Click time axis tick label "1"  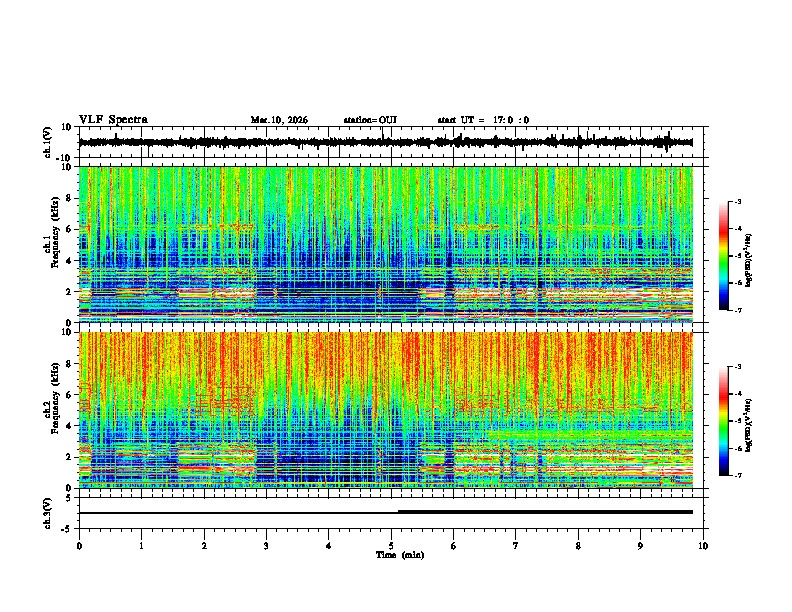pyautogui.click(x=141, y=546)
